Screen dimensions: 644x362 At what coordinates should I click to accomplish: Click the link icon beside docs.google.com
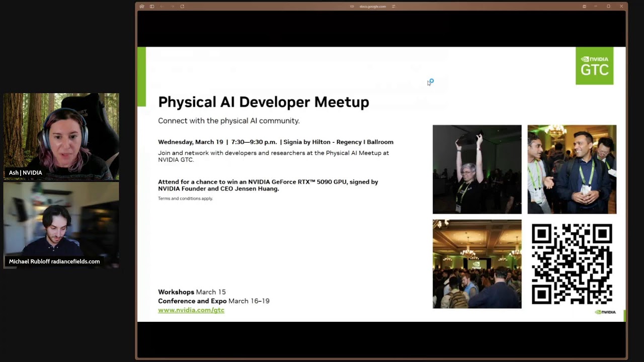click(352, 7)
